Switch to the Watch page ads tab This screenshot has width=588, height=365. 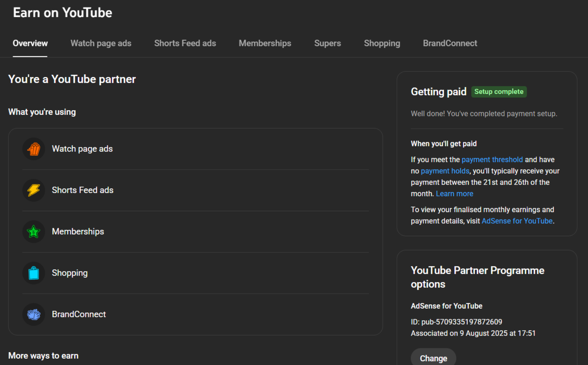point(101,43)
